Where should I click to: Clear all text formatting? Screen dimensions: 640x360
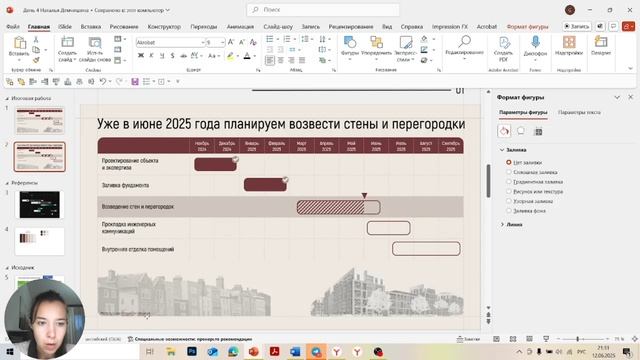coord(253,42)
